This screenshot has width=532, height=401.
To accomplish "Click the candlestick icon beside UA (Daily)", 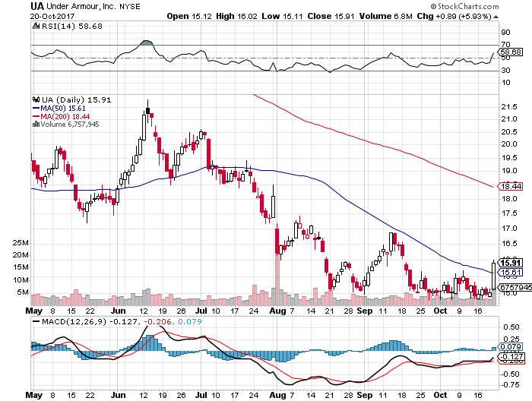I will click(34, 99).
